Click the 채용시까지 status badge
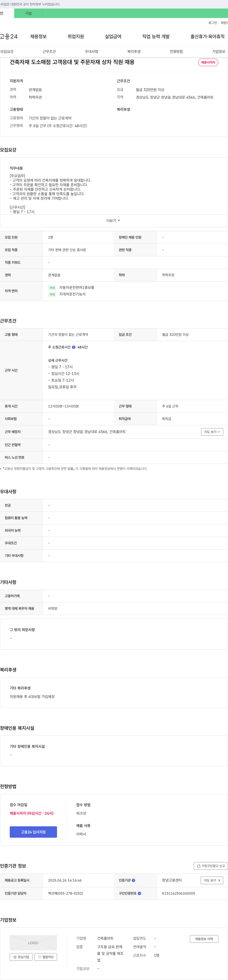Screen dimensions: 228x980 (208, 62)
